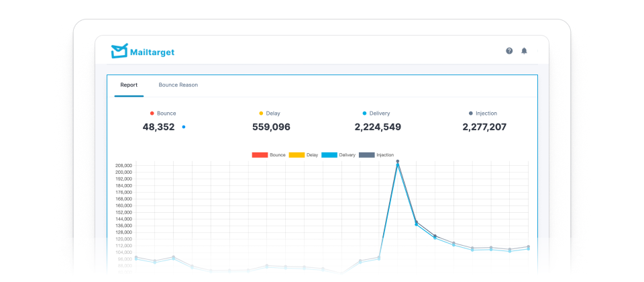The width and height of the screenshot is (644, 282).
Task: Click the gray Injection legend swatch
Action: (x=366, y=155)
